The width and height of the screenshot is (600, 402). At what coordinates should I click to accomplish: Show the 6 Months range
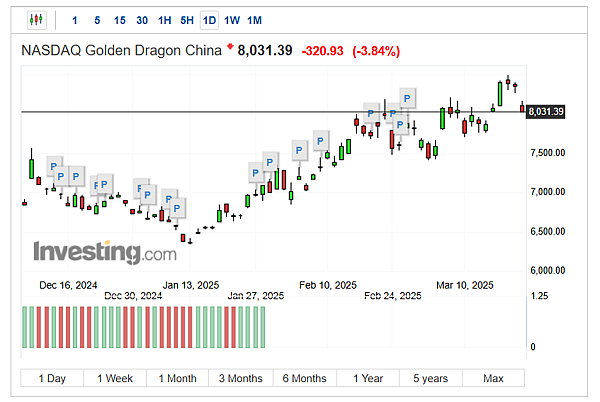tap(305, 378)
